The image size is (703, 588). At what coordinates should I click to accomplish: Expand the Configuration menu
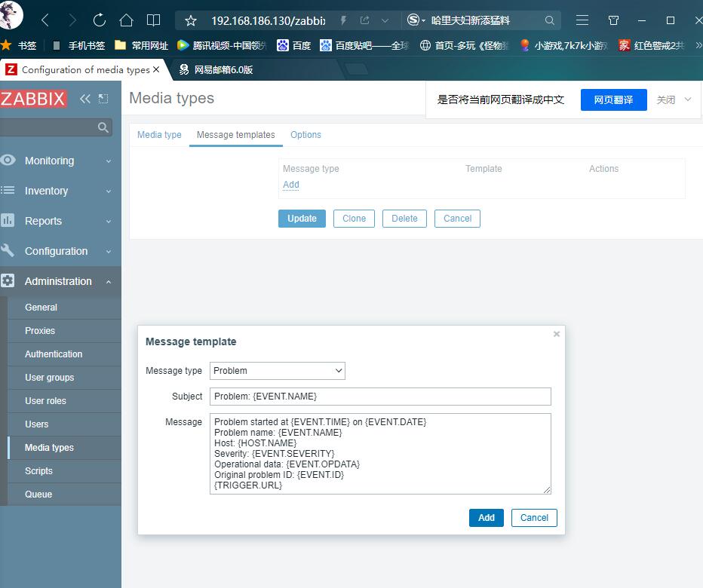point(60,251)
